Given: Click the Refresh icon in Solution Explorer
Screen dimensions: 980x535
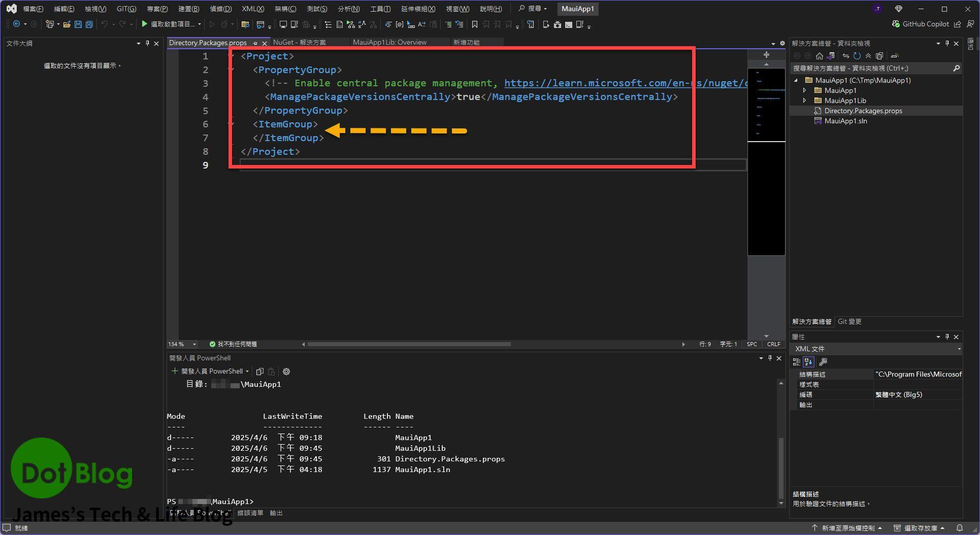Looking at the screenshot, I should [x=857, y=56].
